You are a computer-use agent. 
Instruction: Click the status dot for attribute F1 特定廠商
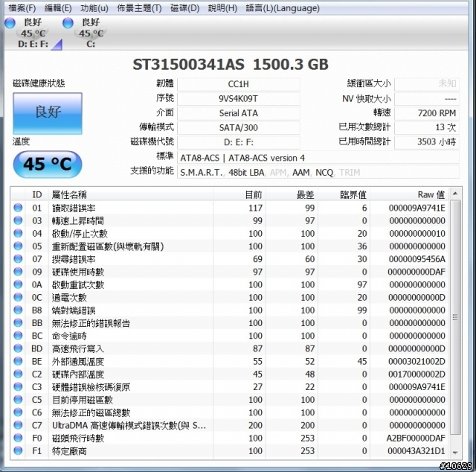(x=18, y=450)
